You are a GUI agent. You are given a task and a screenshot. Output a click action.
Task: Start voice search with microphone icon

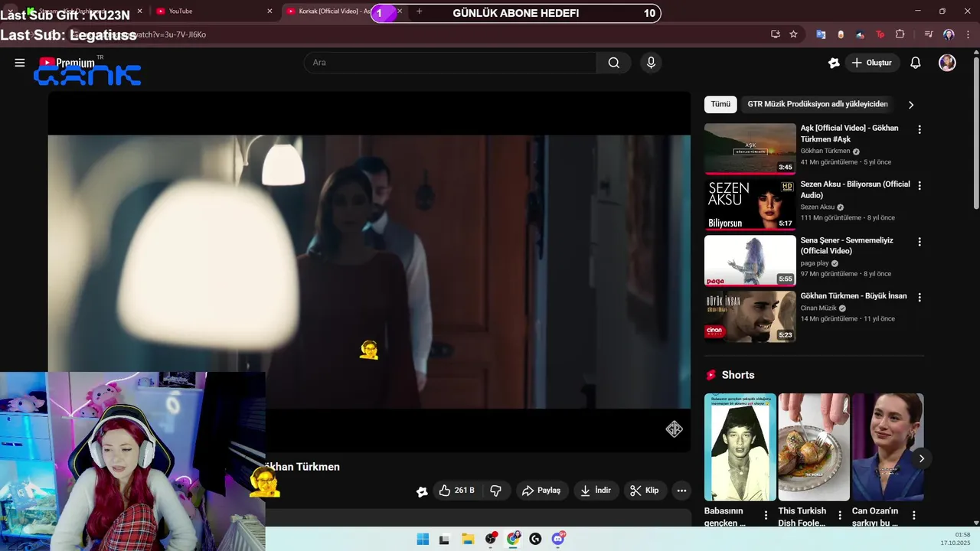point(651,63)
